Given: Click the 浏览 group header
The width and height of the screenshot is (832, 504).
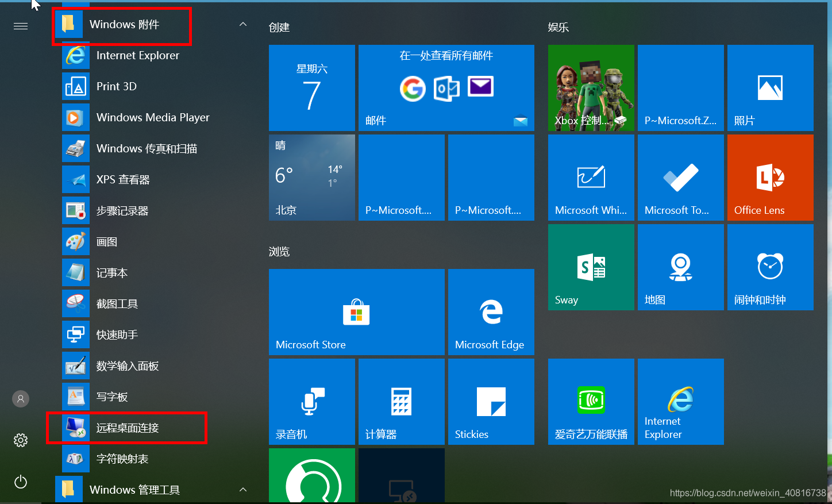Looking at the screenshot, I should pyautogui.click(x=279, y=252).
